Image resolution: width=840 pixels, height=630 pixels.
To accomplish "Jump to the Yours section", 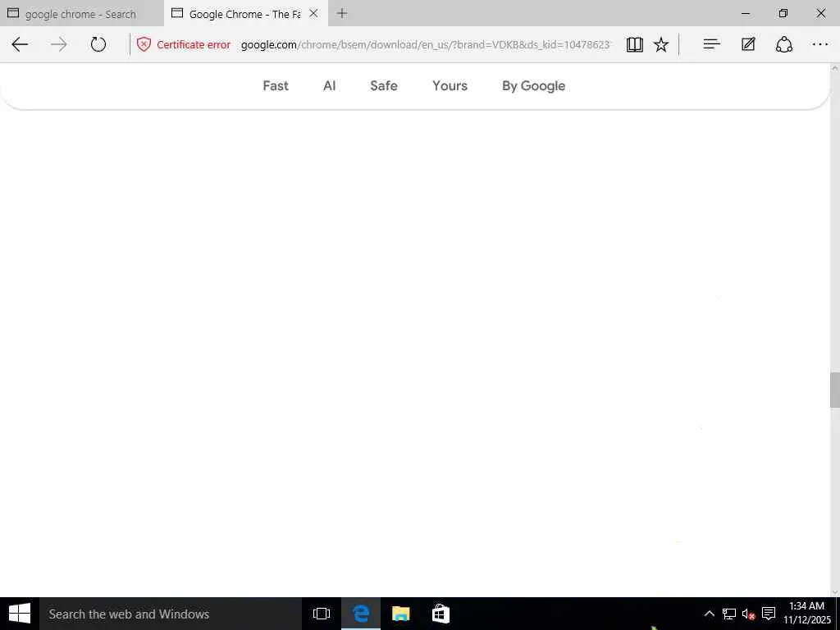I will point(450,85).
